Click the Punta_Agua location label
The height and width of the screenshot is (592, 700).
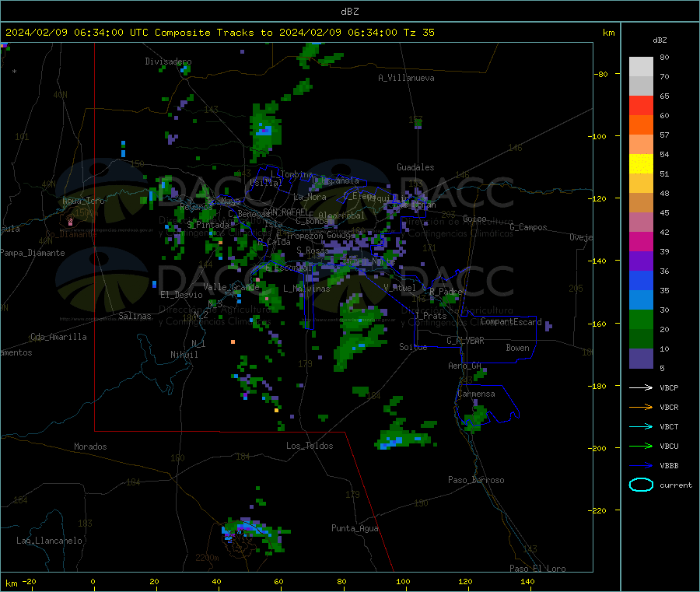click(x=355, y=528)
